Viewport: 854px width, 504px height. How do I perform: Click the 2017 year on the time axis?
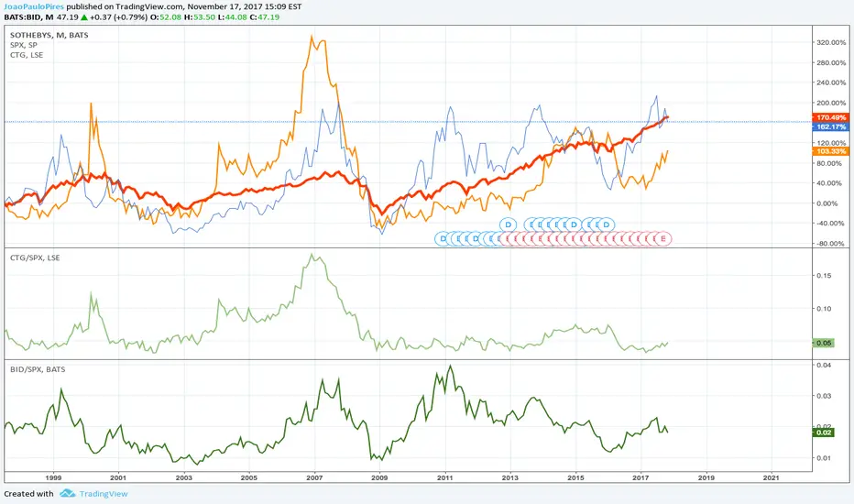click(x=641, y=477)
